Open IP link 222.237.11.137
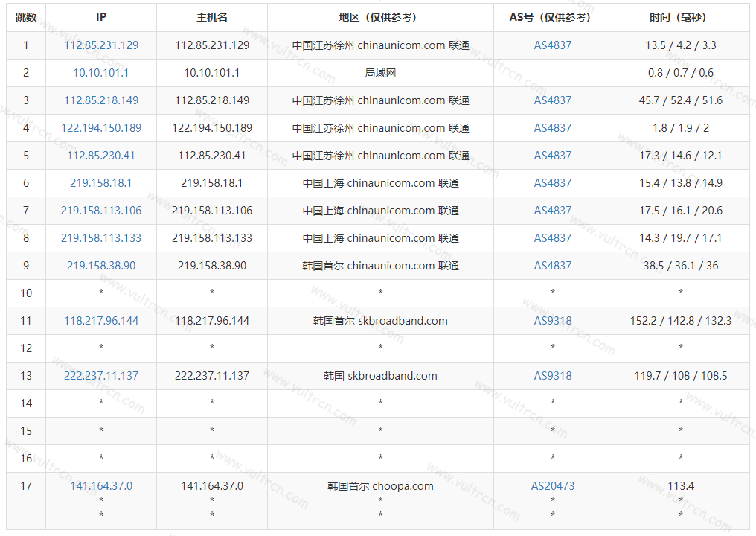This screenshot has height=536, width=756. pos(101,375)
